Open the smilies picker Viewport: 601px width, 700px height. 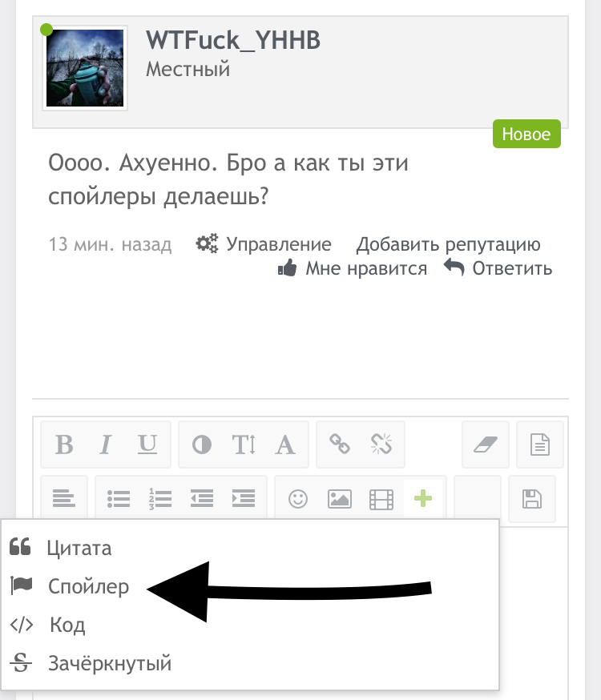298,499
